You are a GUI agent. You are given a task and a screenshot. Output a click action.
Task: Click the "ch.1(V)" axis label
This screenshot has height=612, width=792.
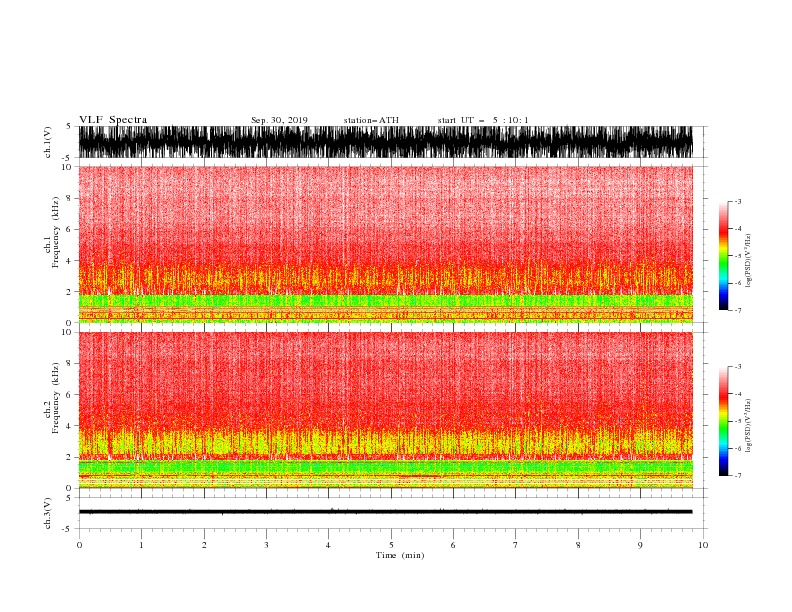(x=48, y=142)
